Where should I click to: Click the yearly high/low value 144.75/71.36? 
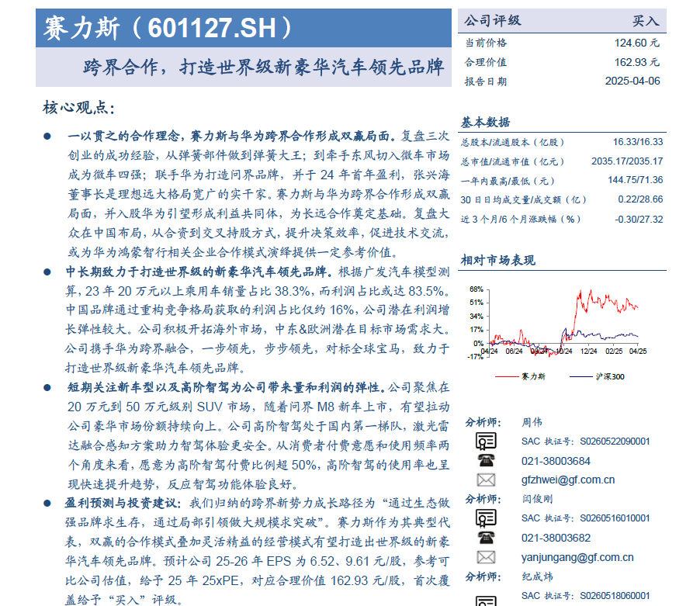click(636, 180)
